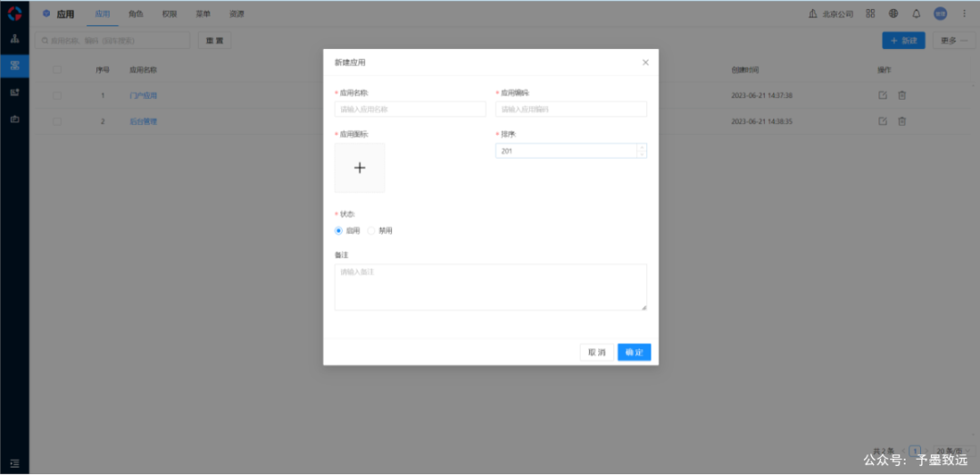The width and height of the screenshot is (980, 475).
Task: Check the checkbox for row 后台管理
Action: [x=57, y=121]
